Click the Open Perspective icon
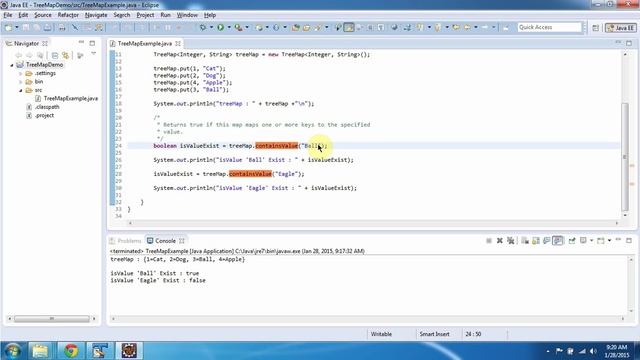This screenshot has height=360, width=640. coord(596,28)
